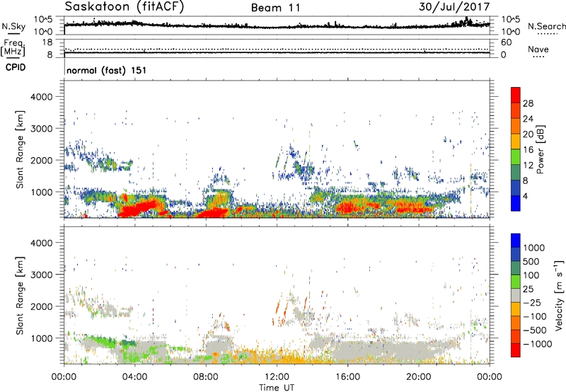The height and width of the screenshot is (392, 566).
Task: Select the '100' label on the Velocity colorbar
Action: 531,275
